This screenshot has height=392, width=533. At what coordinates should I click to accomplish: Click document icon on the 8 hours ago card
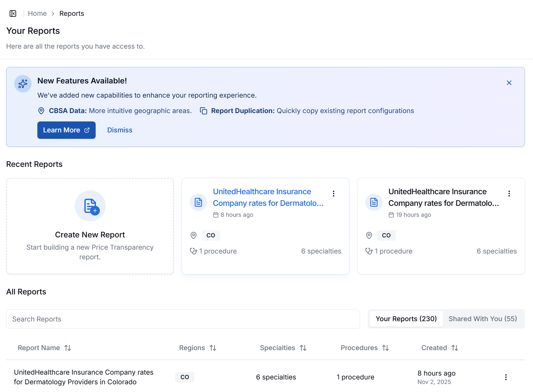(x=198, y=202)
